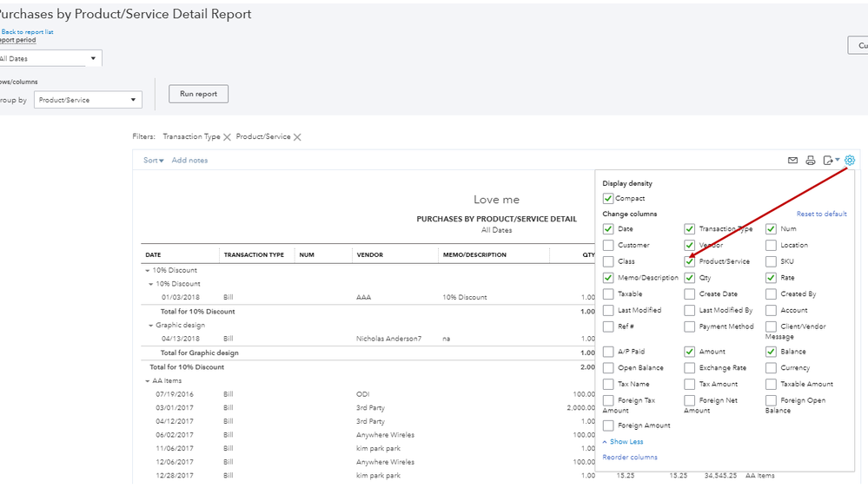The image size is (868, 488).
Task: Enable the SKU column checkbox
Action: pyautogui.click(x=772, y=261)
